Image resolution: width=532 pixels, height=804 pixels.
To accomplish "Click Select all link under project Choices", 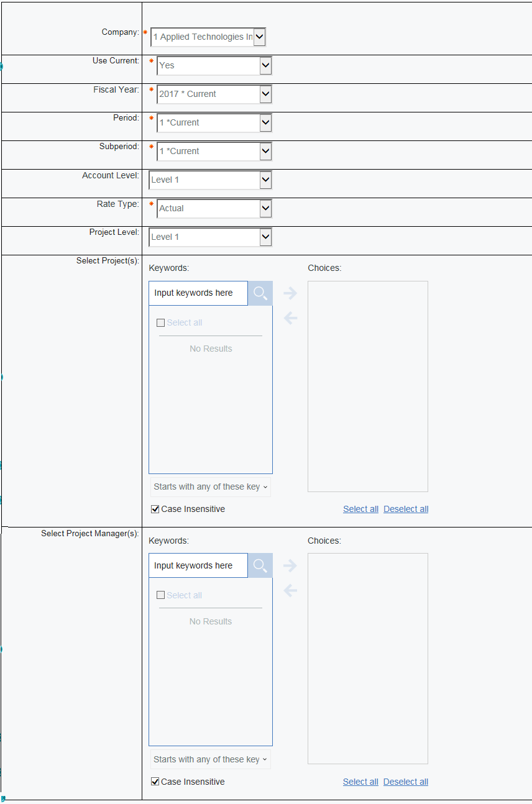I will [x=360, y=509].
